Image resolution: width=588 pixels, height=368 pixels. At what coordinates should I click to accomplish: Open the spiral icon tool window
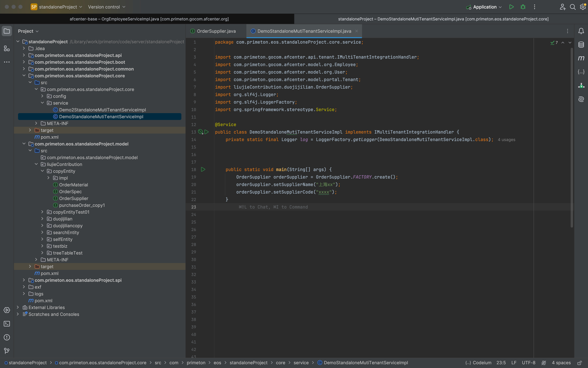(x=581, y=99)
